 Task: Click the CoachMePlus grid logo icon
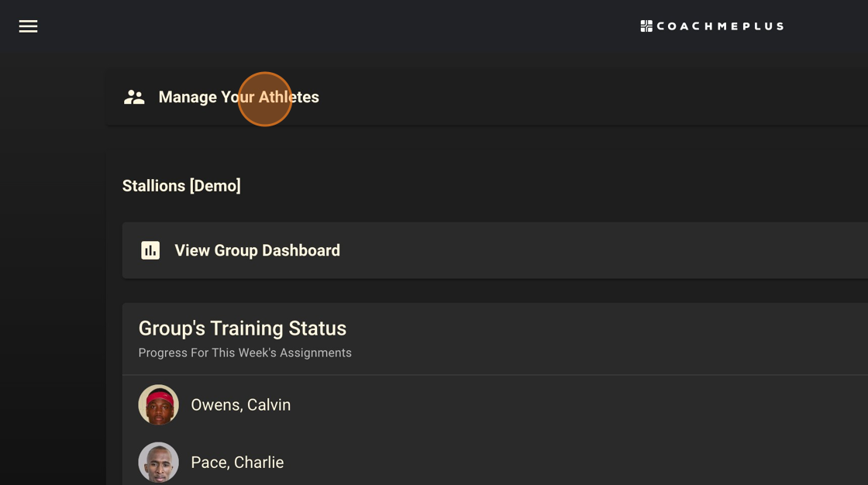point(646,25)
